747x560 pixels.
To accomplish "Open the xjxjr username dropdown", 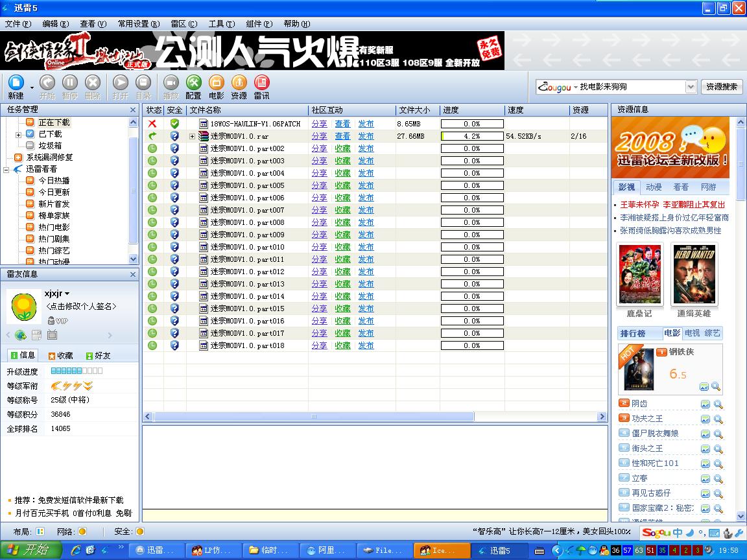I will 67,294.
